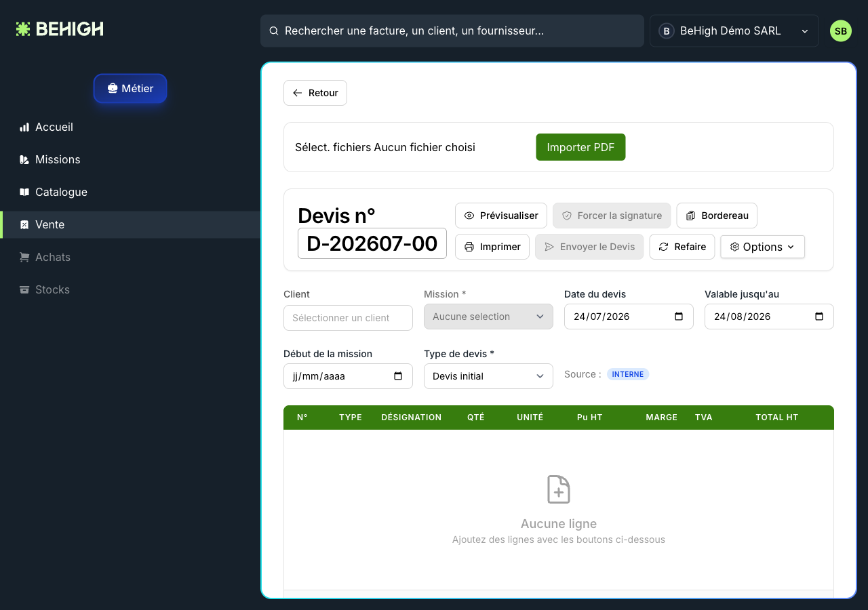The image size is (868, 610).
Task: Click the Date du devis field
Action: [629, 317]
